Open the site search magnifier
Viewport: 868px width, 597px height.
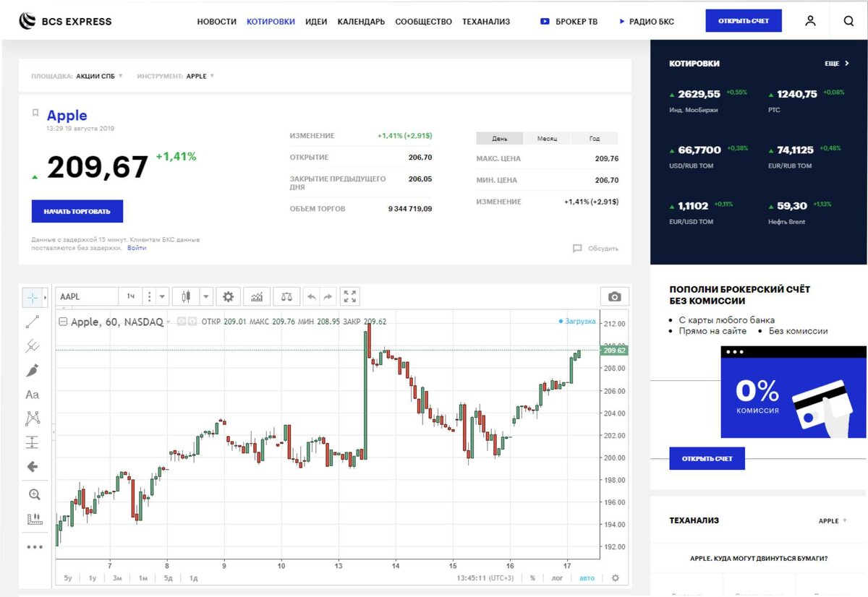[x=848, y=21]
